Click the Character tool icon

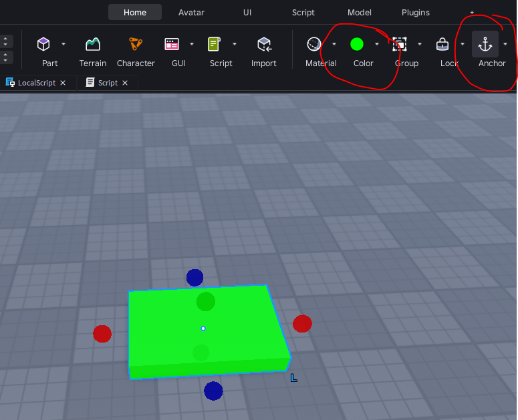(136, 44)
